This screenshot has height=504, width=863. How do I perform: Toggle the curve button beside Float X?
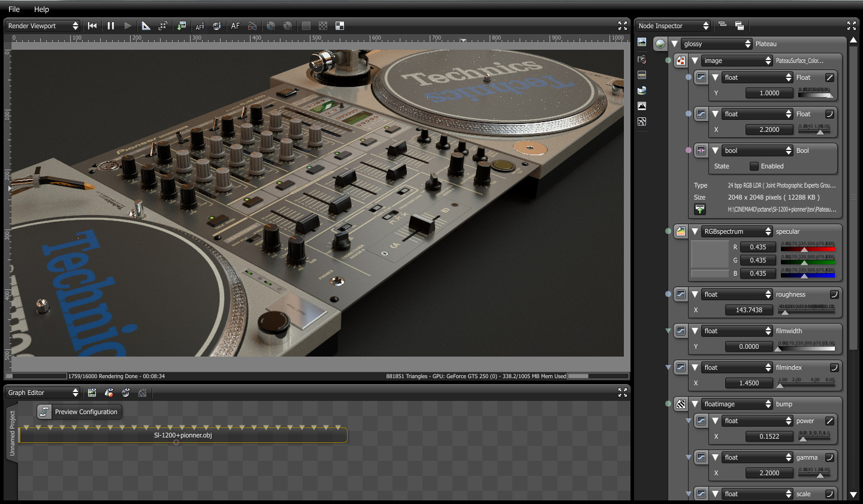830,114
